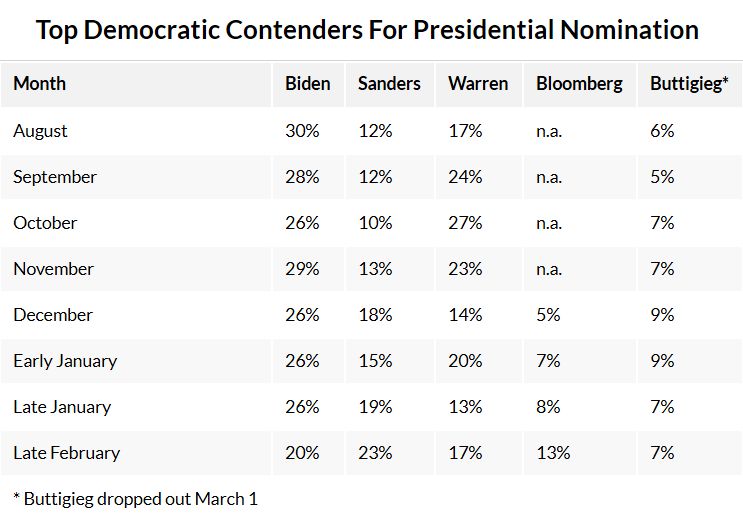This screenshot has height=514, width=743.
Task: Click Bloomberg's 13% Late February value
Action: pos(553,453)
